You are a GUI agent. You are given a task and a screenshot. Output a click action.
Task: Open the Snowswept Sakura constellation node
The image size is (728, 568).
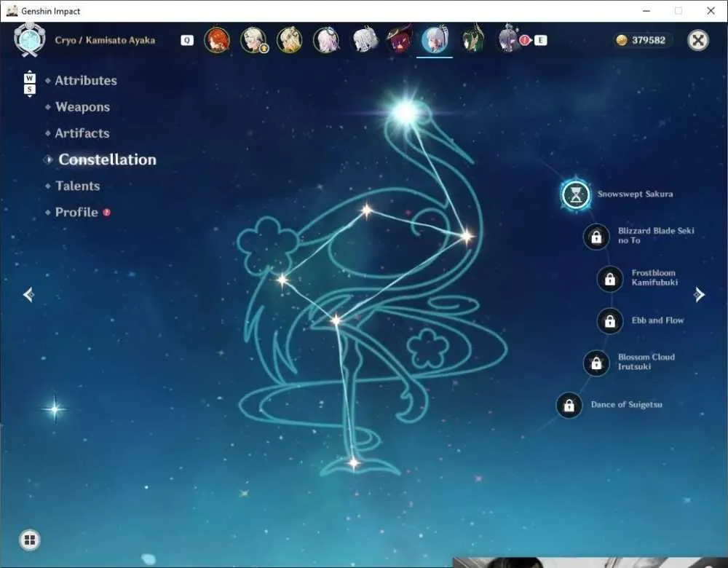click(x=576, y=194)
